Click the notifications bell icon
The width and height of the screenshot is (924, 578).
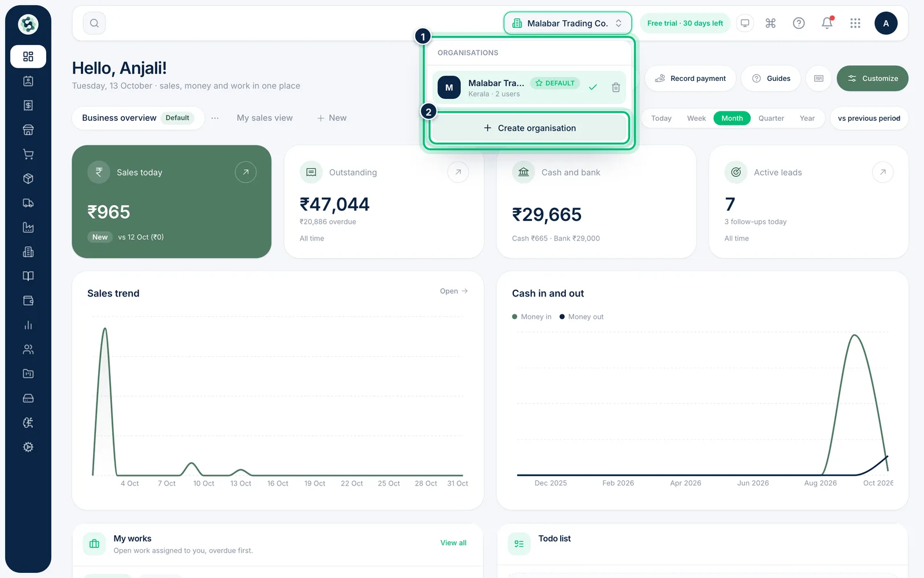pyautogui.click(x=827, y=23)
